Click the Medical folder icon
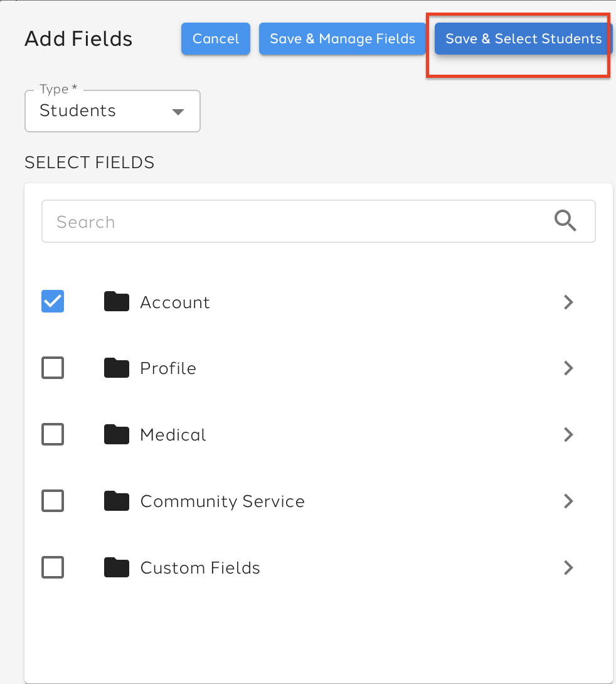 [x=116, y=434]
